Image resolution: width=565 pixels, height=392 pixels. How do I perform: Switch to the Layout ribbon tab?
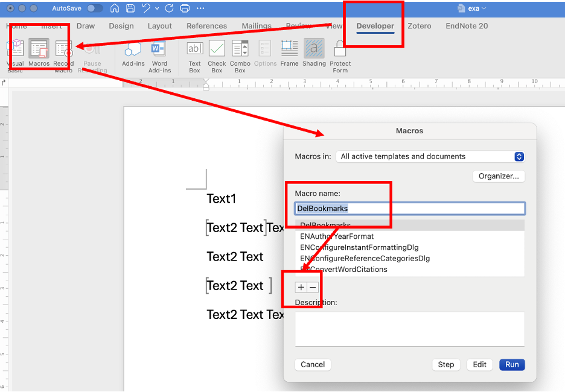pyautogui.click(x=160, y=26)
